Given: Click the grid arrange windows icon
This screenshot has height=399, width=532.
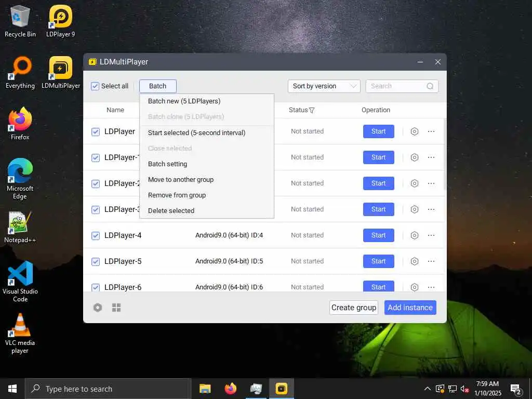Looking at the screenshot, I should [x=116, y=308].
